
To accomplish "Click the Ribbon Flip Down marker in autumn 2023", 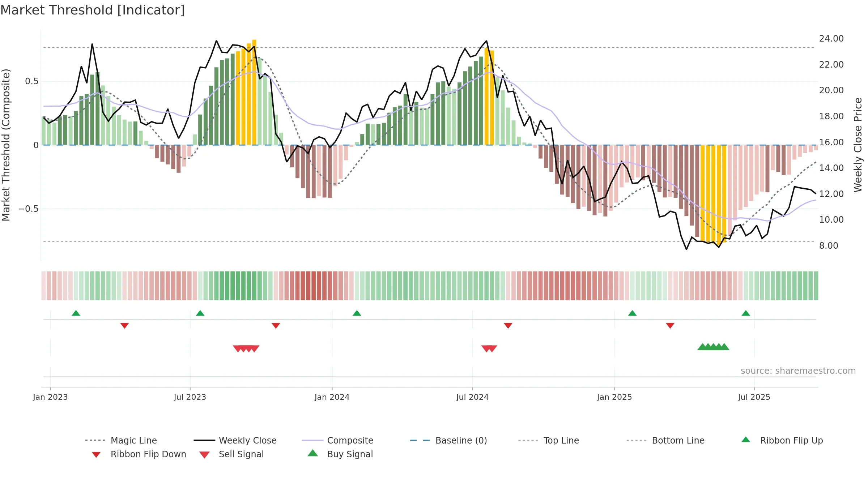I will pos(276,326).
